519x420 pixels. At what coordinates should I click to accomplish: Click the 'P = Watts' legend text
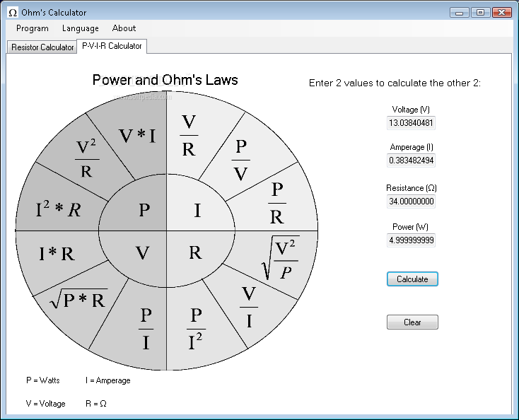tap(43, 380)
